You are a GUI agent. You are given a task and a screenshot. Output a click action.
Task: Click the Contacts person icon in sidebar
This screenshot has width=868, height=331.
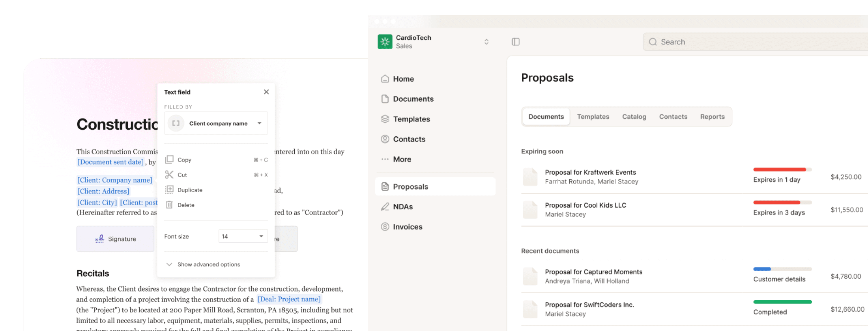pyautogui.click(x=385, y=139)
